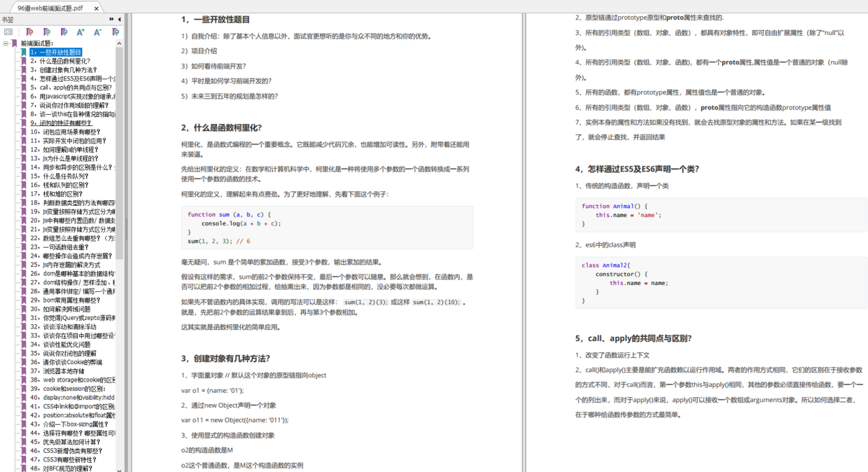The width and height of the screenshot is (868, 472).
Task: Open the bookmark options list icon
Action: (8, 32)
